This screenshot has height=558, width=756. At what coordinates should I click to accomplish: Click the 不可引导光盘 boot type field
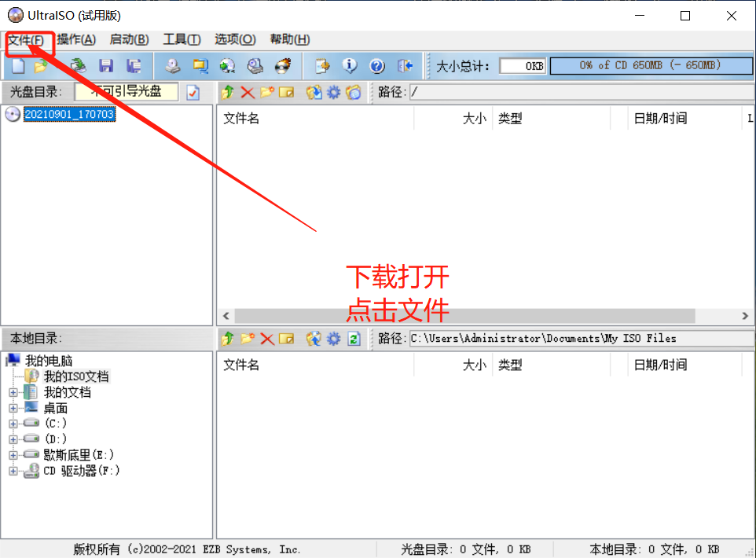pyautogui.click(x=127, y=92)
